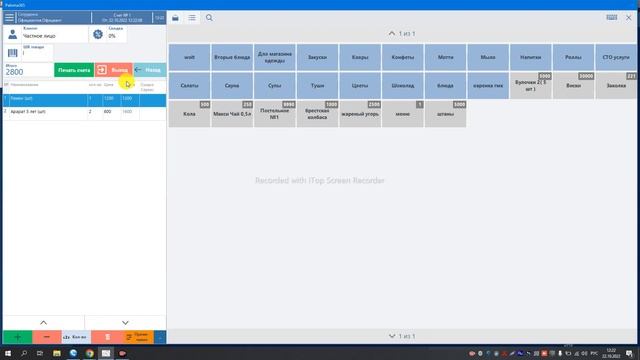The width and height of the screenshot is (640, 360).
Task: Move order list selection down arrow
Action: (125, 322)
